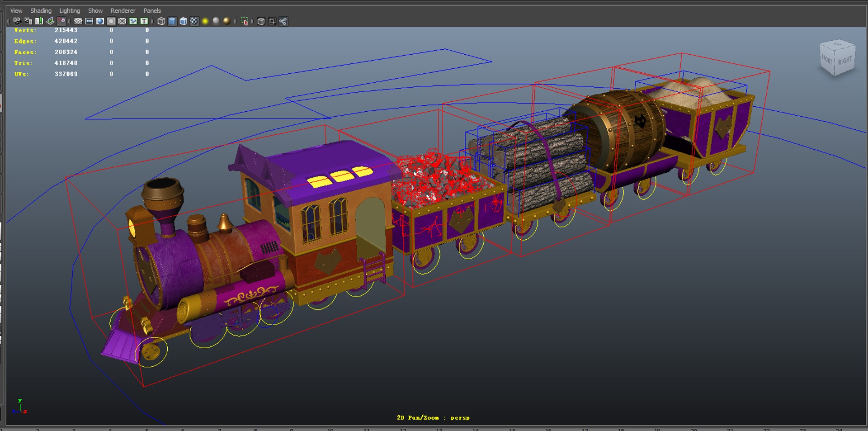Select Smooth Shade All blue cube icon
The height and width of the screenshot is (431, 868).
[172, 21]
